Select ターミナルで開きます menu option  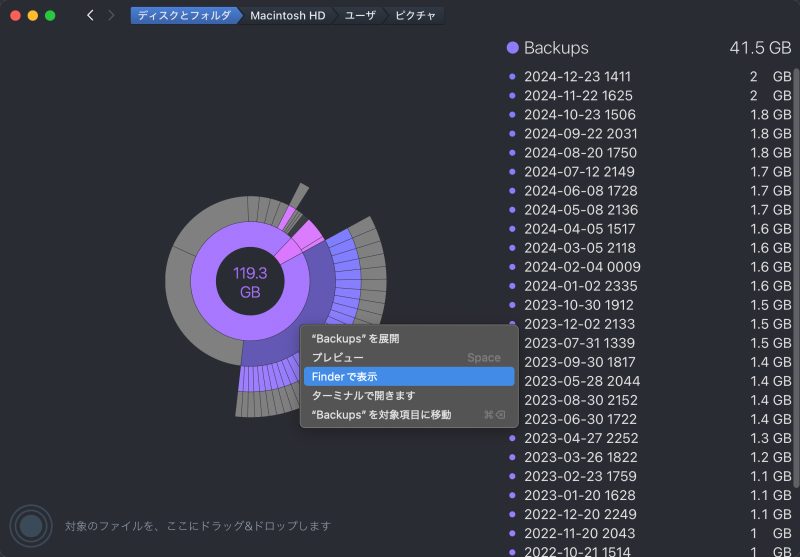pyautogui.click(x=363, y=395)
